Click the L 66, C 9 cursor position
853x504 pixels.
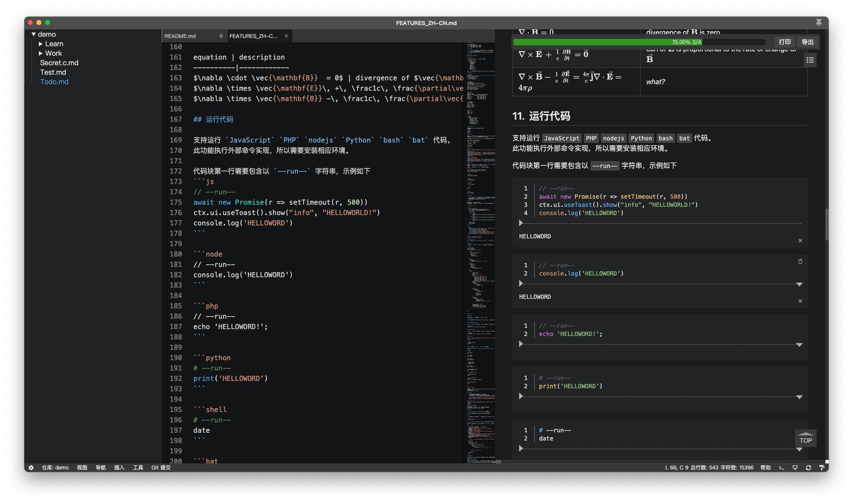[x=676, y=467]
